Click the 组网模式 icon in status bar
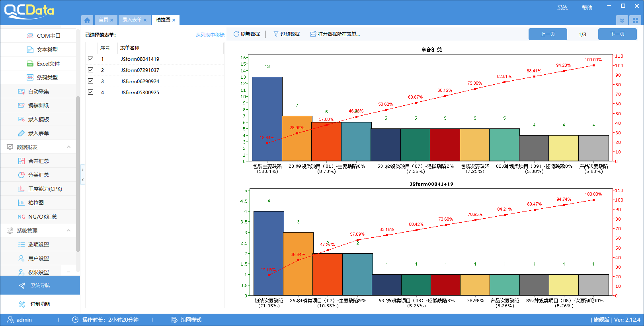Image resolution: width=644 pixels, height=326 pixels. coord(174,320)
